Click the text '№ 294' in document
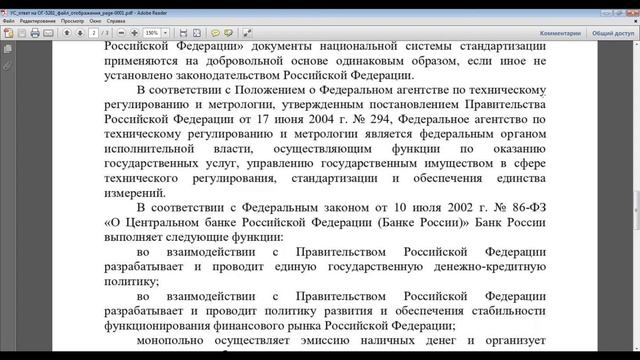 [x=370, y=119]
